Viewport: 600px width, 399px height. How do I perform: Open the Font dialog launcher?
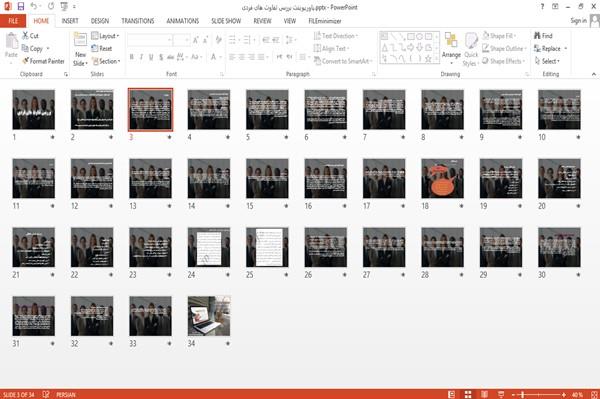[x=222, y=75]
